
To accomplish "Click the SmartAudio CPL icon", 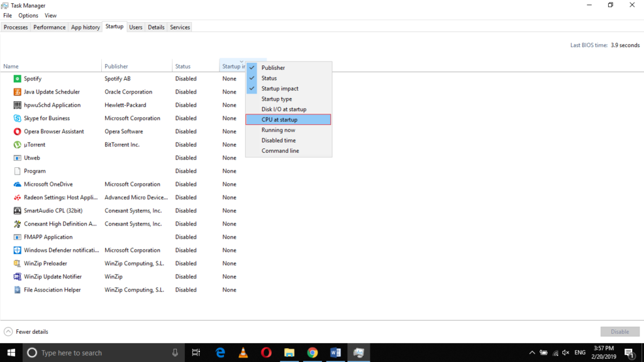I will click(17, 211).
